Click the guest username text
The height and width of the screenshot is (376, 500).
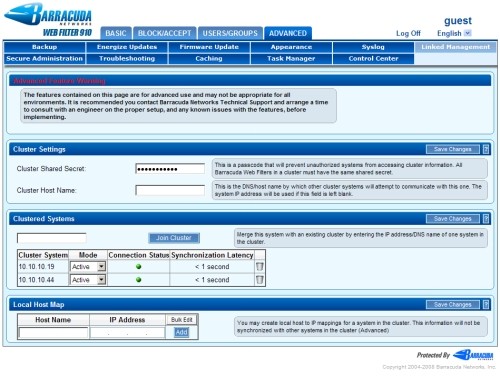click(x=458, y=21)
